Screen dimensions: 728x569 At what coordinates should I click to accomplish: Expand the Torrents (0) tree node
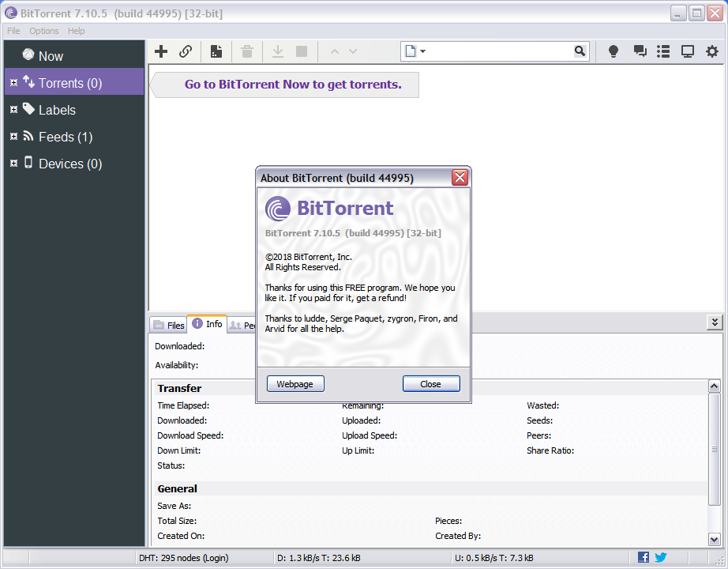pyautogui.click(x=14, y=83)
